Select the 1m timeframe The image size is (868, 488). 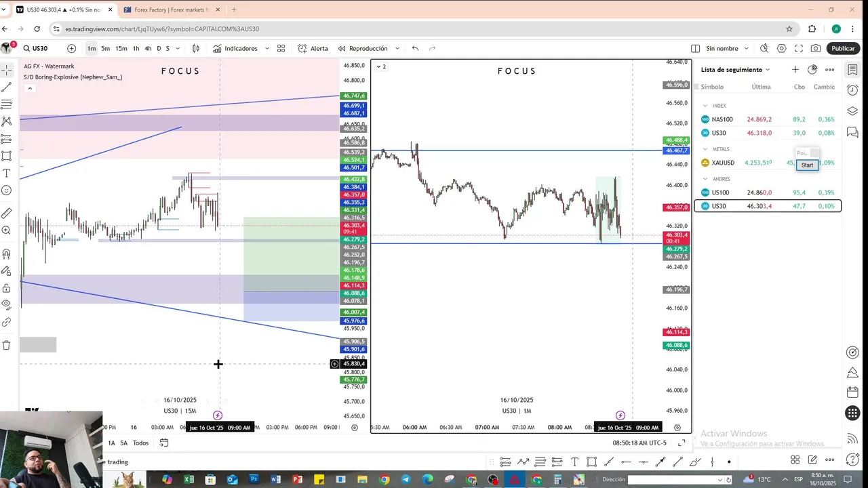92,48
